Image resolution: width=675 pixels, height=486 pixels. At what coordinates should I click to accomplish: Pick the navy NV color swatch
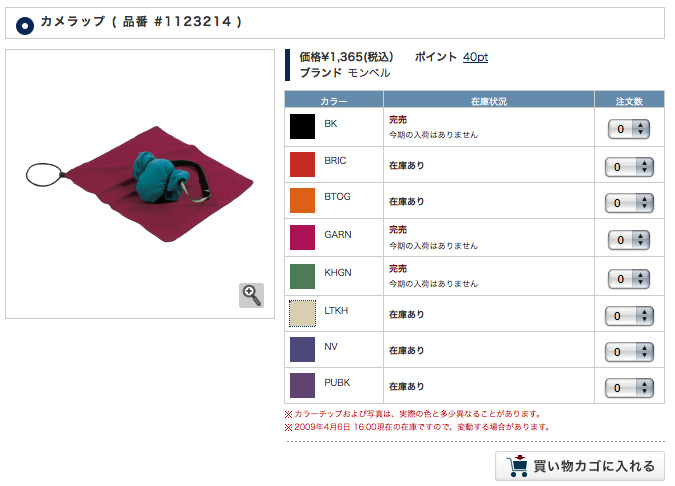(302, 350)
